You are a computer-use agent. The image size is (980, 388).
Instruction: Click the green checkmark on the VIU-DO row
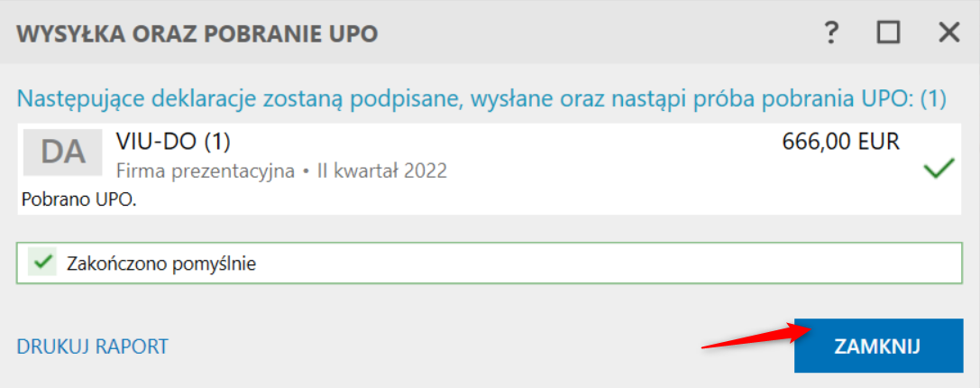point(939,169)
